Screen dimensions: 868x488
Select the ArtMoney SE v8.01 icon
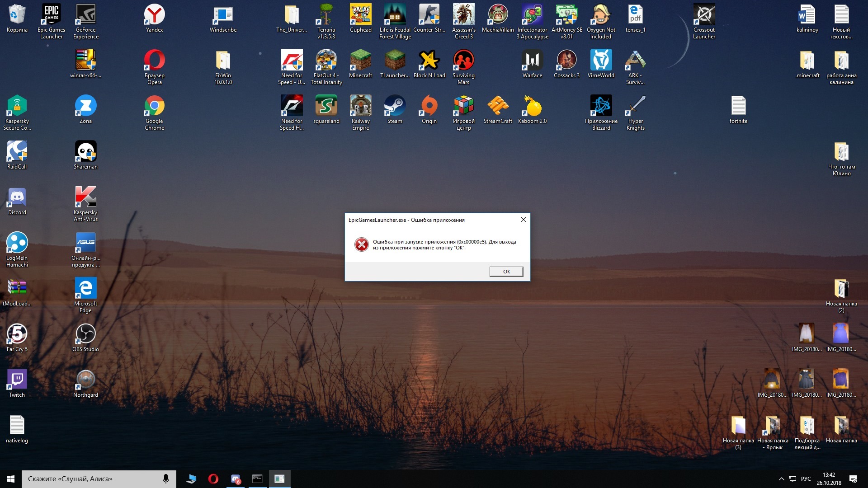point(567,21)
